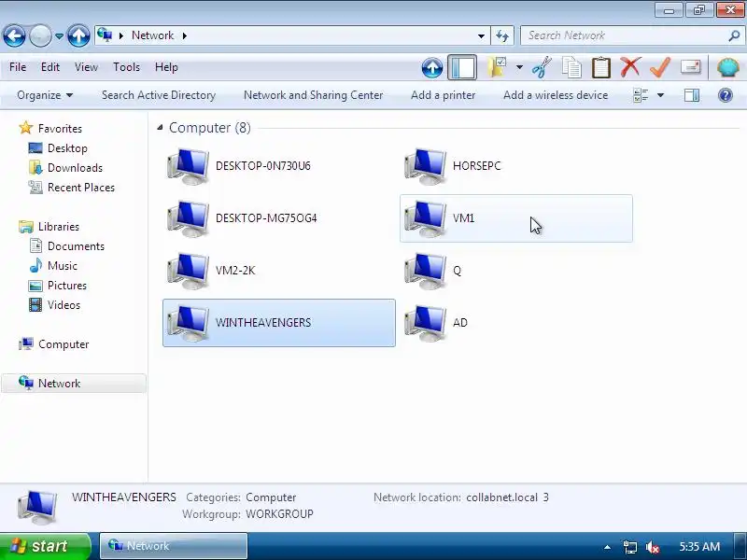Toggle the preview pane button

692,95
